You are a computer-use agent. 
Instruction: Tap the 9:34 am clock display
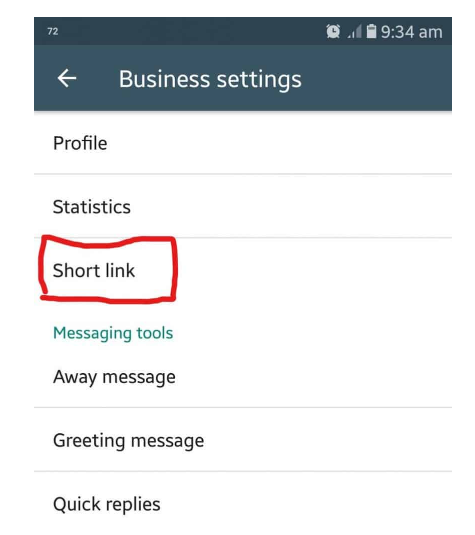pos(412,32)
